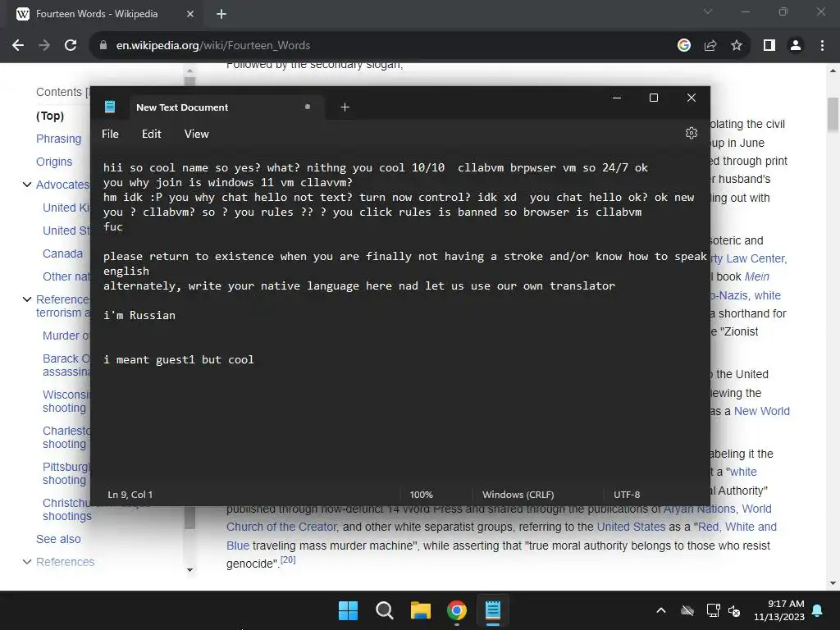Jump to (Top) in Wikipedia contents

coord(50,116)
